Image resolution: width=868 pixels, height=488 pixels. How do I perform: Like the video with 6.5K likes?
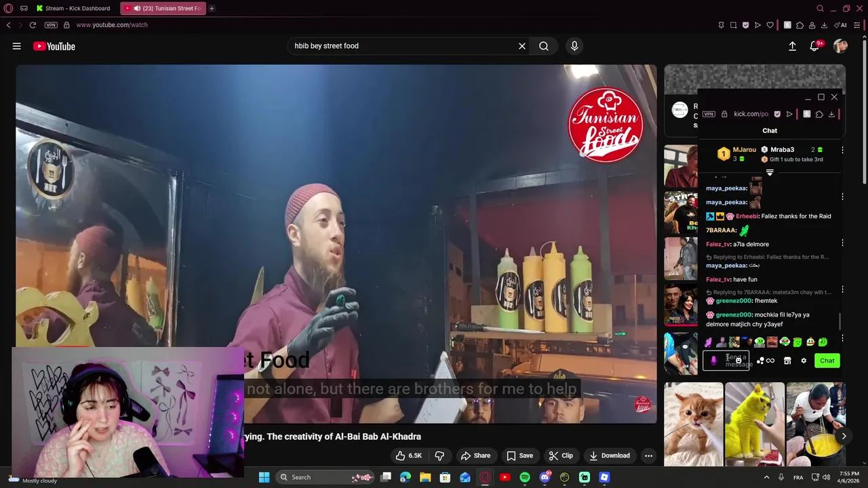(409, 455)
